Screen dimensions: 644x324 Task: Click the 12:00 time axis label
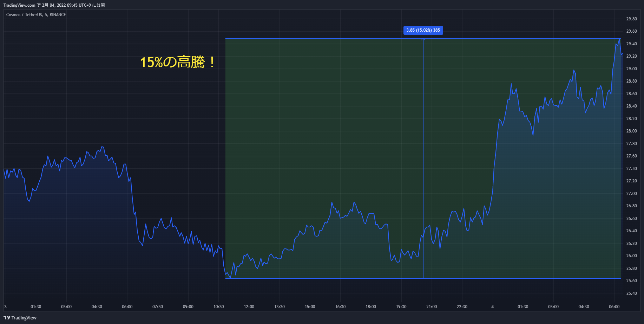click(249, 307)
